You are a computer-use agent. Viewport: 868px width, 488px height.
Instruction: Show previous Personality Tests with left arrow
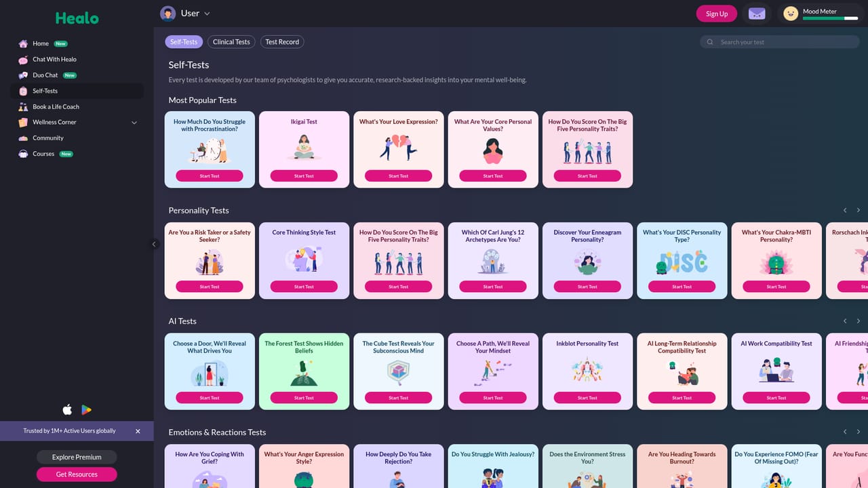point(845,210)
